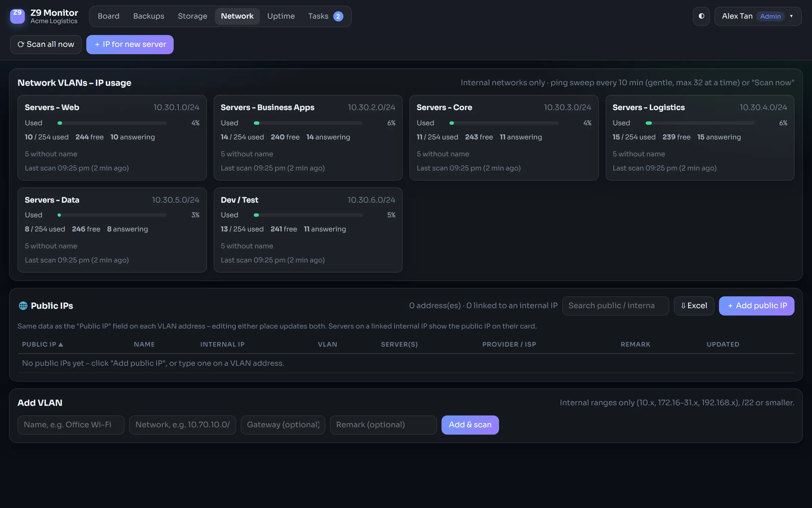Click IP for new server button
The image size is (812, 508).
click(x=130, y=44)
